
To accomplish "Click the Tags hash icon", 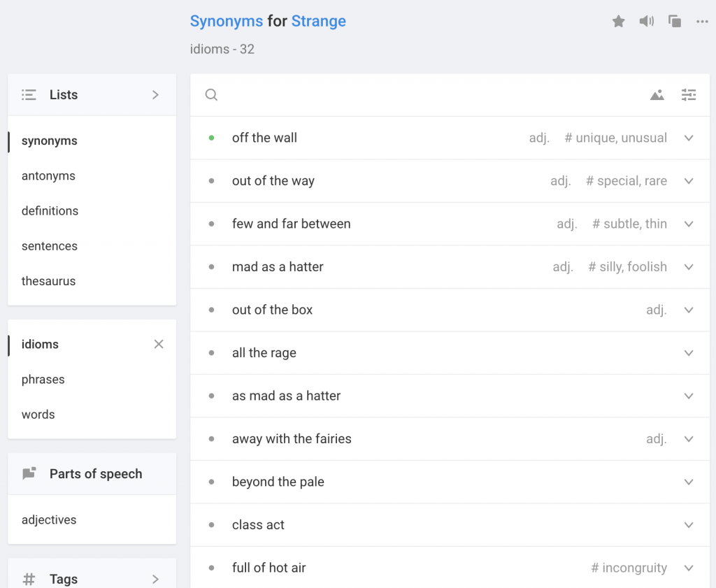I will click(x=29, y=579).
